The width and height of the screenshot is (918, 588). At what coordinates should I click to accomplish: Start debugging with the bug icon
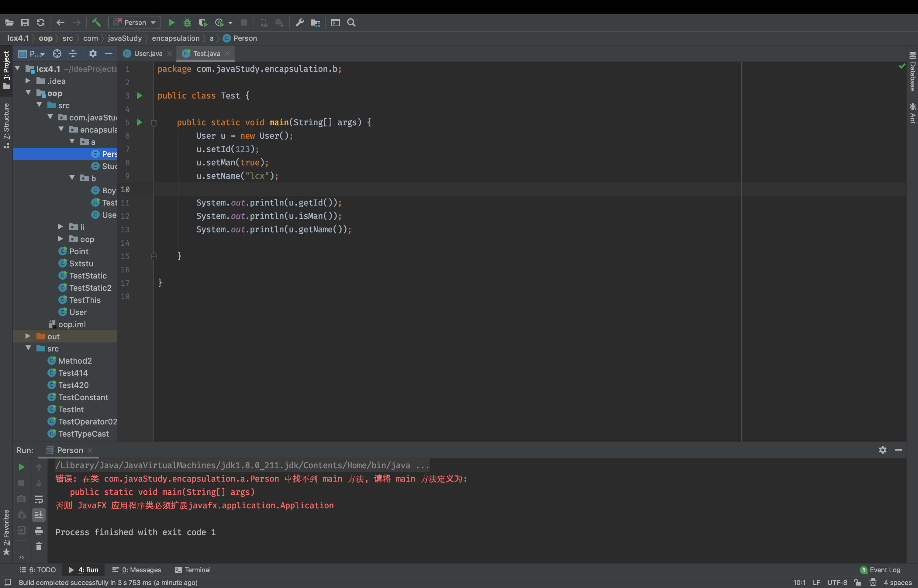point(187,22)
